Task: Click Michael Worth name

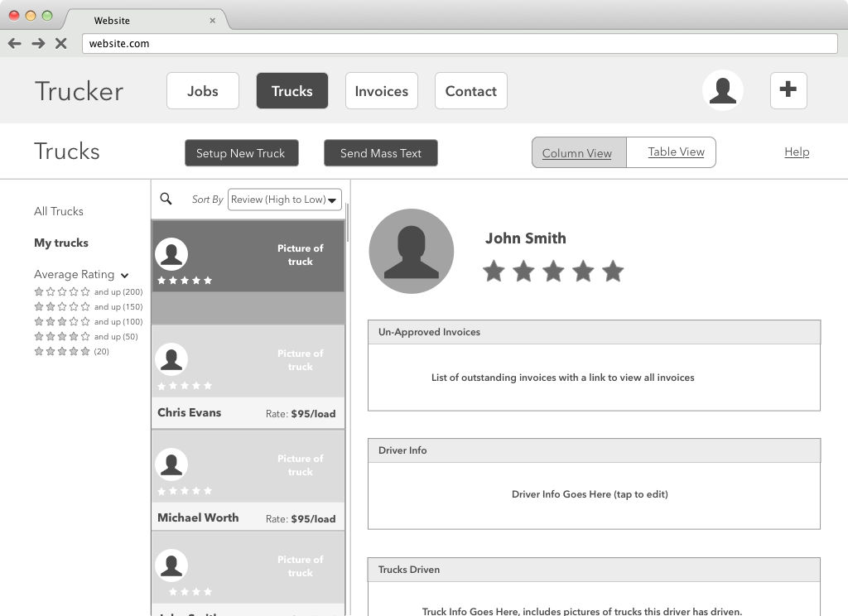Action: click(198, 517)
